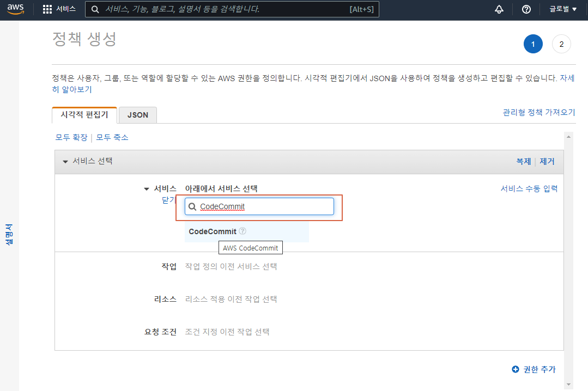Switch to the 시각적 편집기 tab
588x391 pixels.
coord(84,115)
